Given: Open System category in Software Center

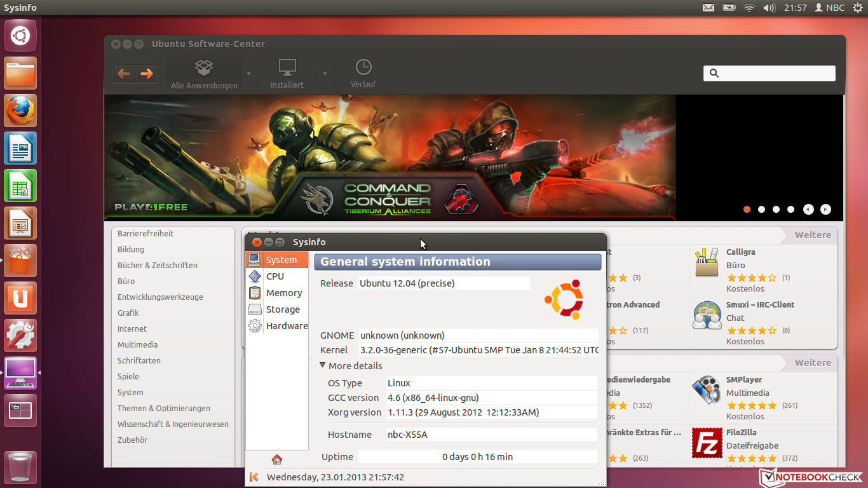Looking at the screenshot, I should [130, 392].
